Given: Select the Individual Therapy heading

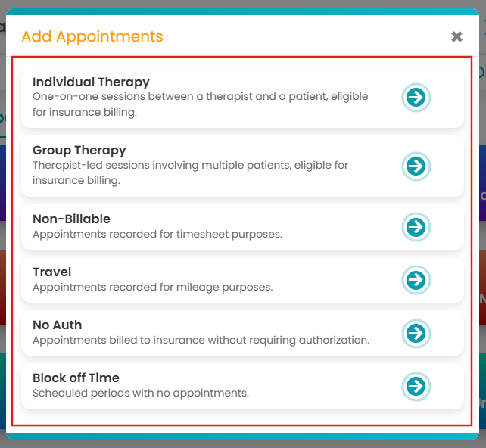Looking at the screenshot, I should 91,82.
